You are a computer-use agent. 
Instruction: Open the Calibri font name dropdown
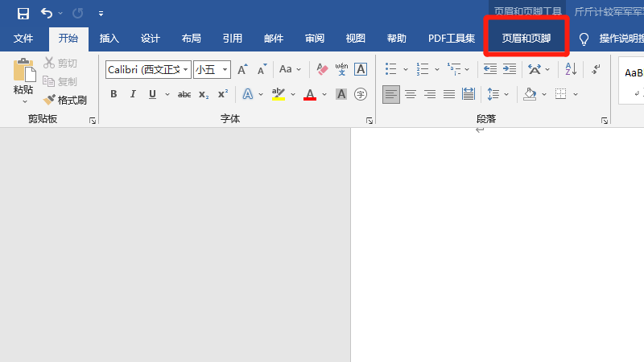[x=186, y=70]
